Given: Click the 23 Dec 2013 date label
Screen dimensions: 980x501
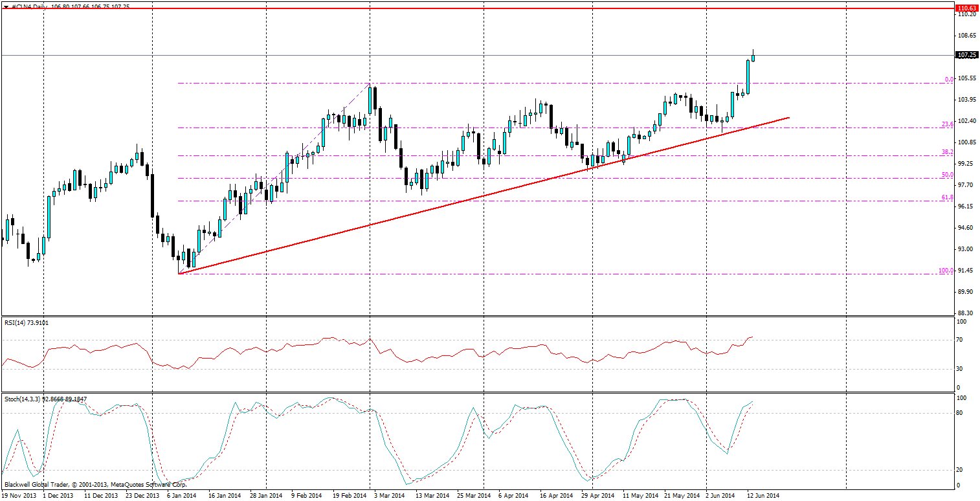Looking at the screenshot, I should [x=142, y=496].
